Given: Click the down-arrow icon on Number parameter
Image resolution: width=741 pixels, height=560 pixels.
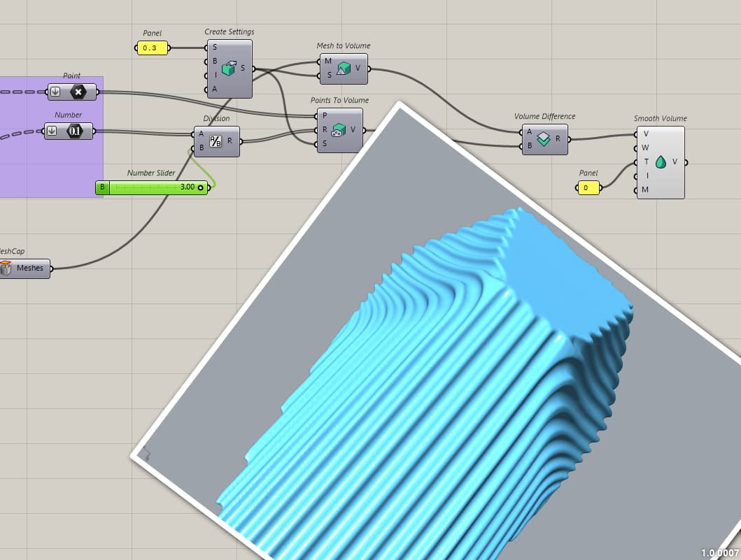Looking at the screenshot, I should tap(52, 131).
